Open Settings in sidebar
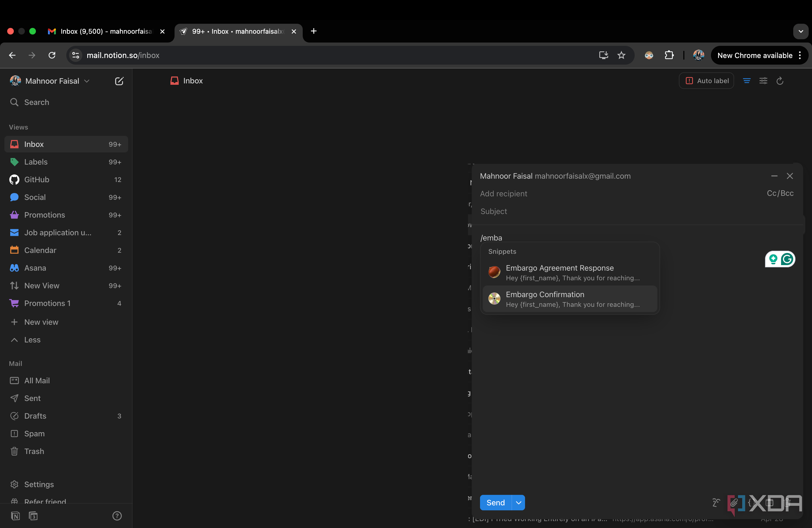This screenshot has width=812, height=528. pyautogui.click(x=66, y=484)
